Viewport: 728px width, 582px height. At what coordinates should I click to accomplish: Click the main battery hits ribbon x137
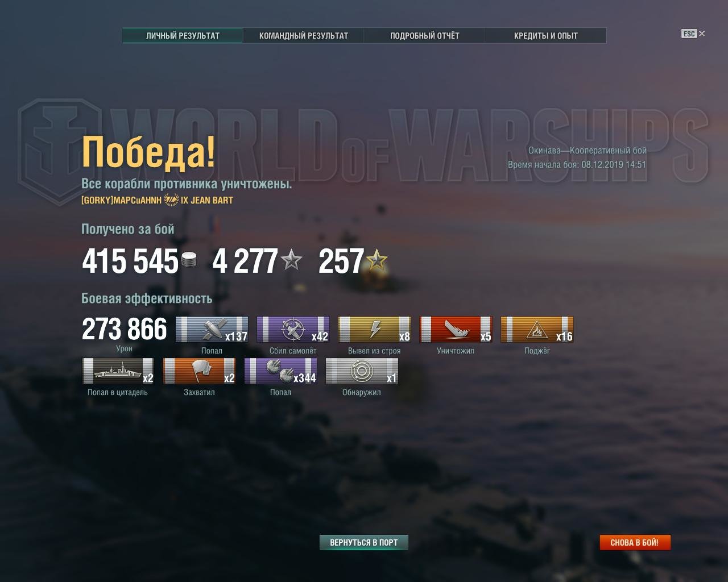click(x=212, y=330)
